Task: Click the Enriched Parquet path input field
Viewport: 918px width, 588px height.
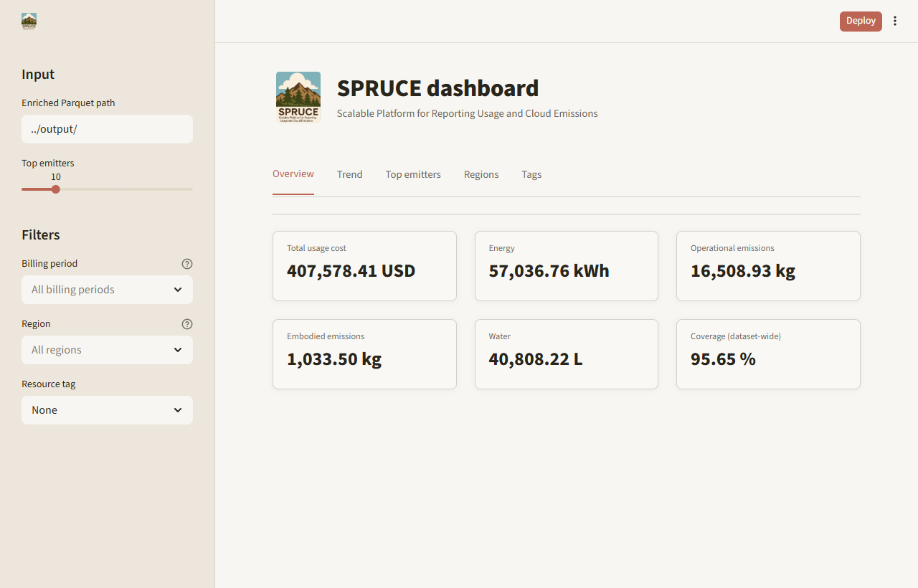Action: click(x=107, y=129)
